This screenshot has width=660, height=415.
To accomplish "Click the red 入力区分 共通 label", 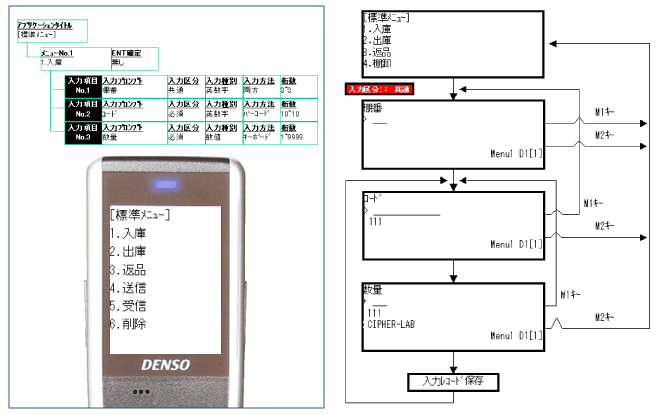I will point(379,89).
